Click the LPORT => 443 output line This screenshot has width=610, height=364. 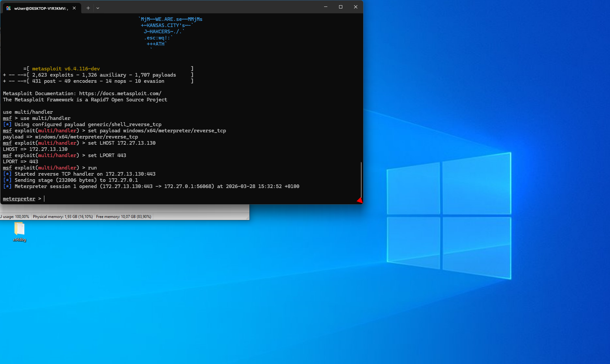pyautogui.click(x=20, y=161)
